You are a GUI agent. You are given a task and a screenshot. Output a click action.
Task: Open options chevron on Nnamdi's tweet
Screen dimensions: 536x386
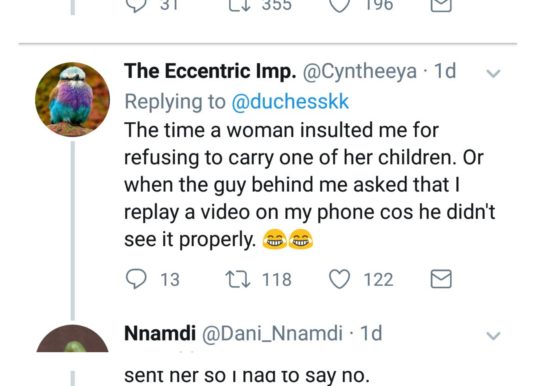coord(493,335)
